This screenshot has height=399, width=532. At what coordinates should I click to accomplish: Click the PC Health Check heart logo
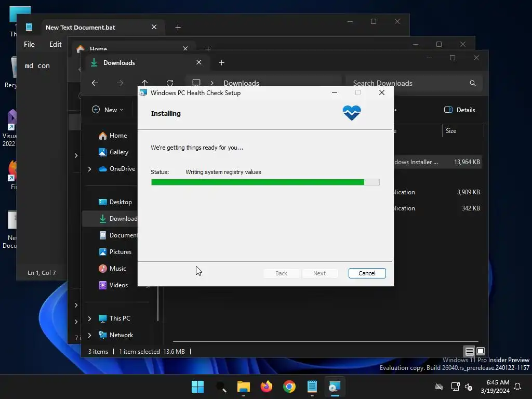point(352,113)
